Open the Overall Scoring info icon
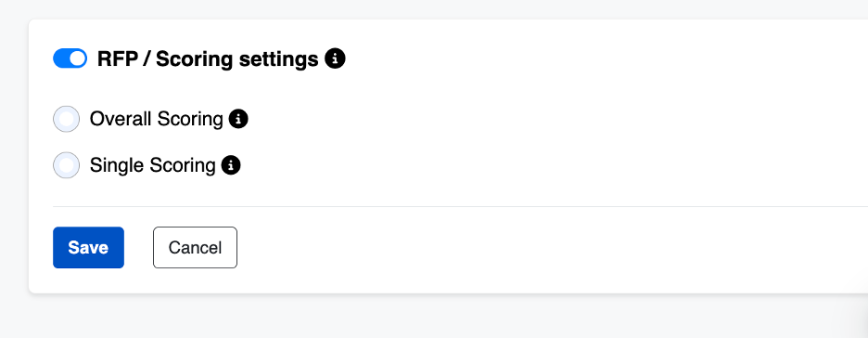Image resolution: width=868 pixels, height=338 pixels. point(238,119)
